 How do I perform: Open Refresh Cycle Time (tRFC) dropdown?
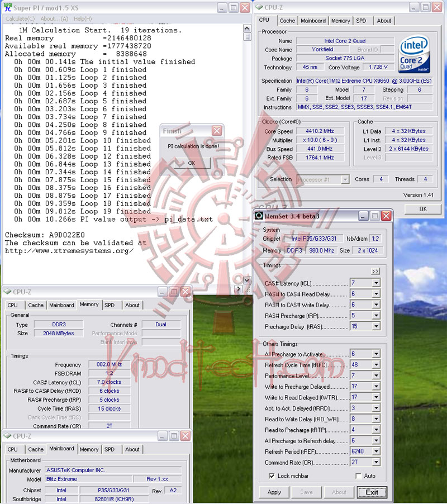point(376,365)
